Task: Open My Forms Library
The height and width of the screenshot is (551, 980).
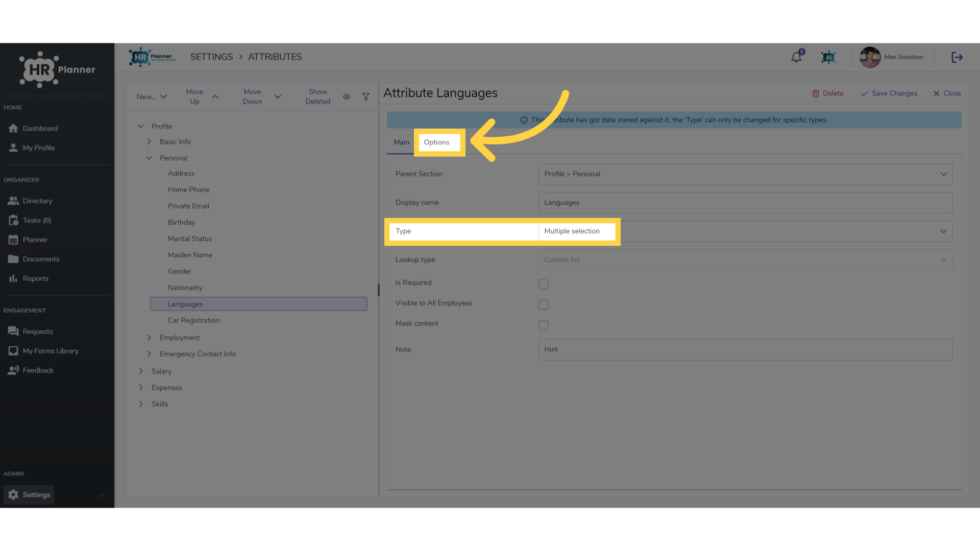Action: tap(43, 351)
